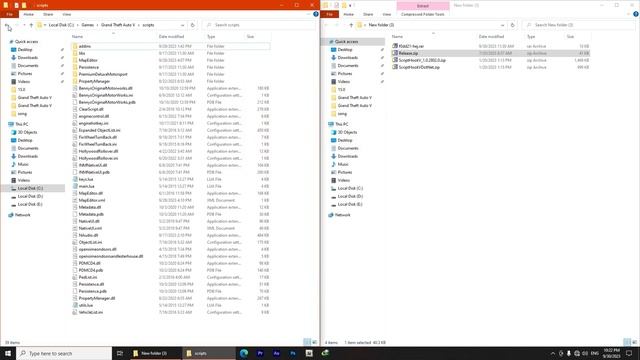
Task: Click taskbar Type here to search box
Action: point(64,353)
